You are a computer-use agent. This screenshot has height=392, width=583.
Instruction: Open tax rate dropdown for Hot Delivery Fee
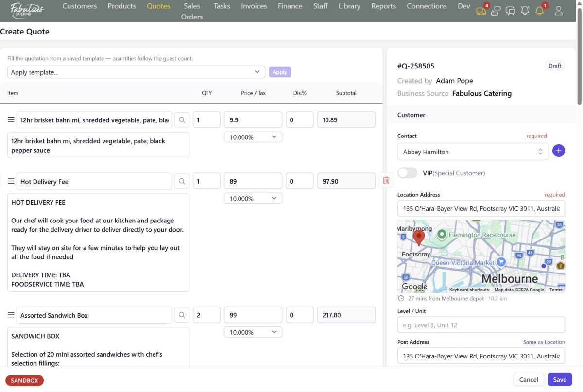(253, 198)
